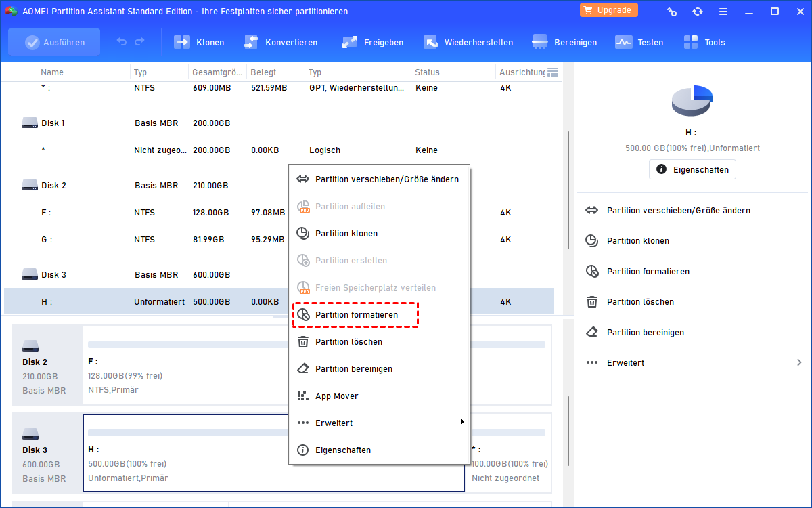Screen dimensions: 812x508
Task: Click the undo arrow in toolbar
Action: [x=122, y=42]
